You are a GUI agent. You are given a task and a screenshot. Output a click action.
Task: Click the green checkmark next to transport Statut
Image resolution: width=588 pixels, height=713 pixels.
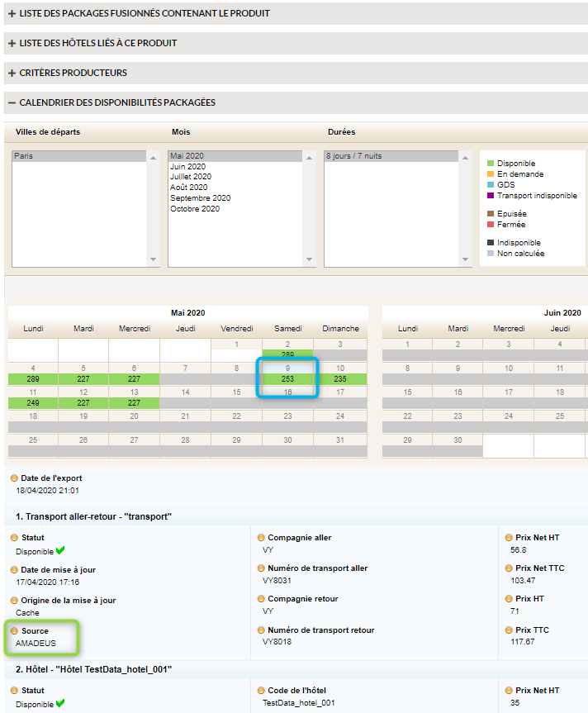tap(59, 551)
